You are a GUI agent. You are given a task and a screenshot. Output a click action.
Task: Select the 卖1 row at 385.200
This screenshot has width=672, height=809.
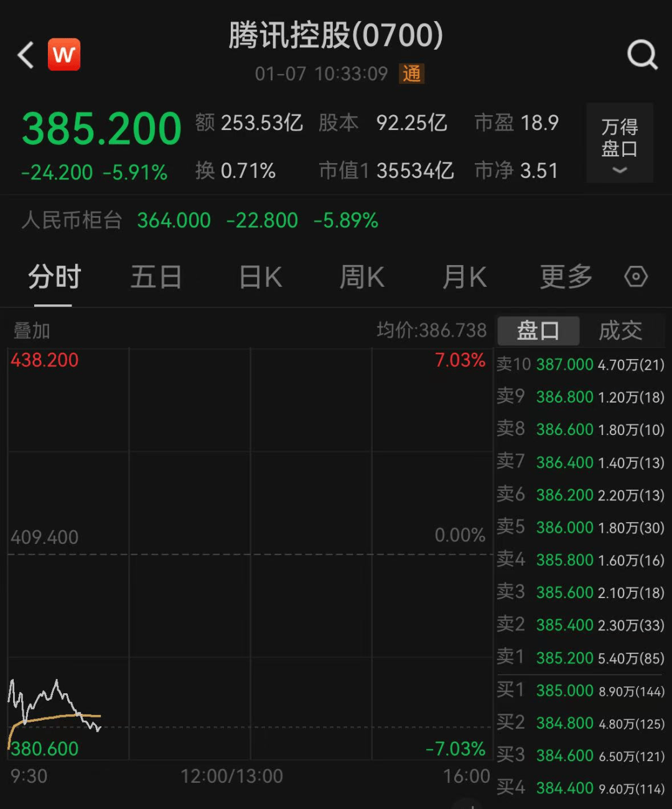click(x=580, y=657)
